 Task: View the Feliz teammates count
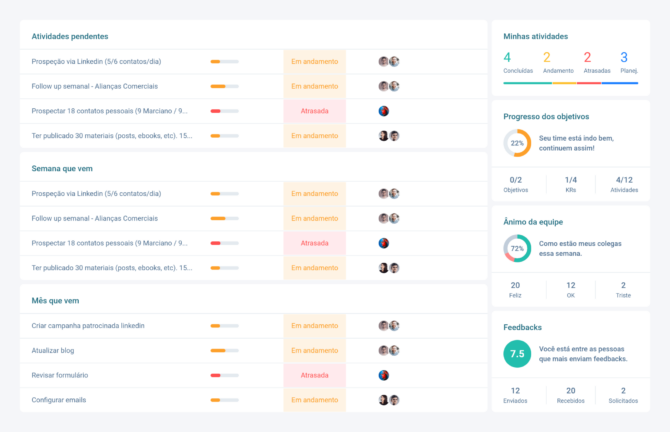point(515,289)
